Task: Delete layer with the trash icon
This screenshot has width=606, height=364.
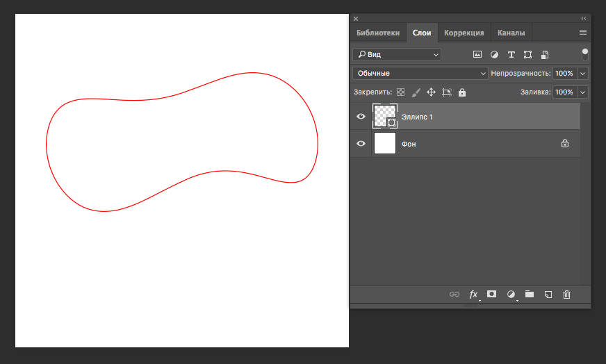Action: [x=566, y=295]
